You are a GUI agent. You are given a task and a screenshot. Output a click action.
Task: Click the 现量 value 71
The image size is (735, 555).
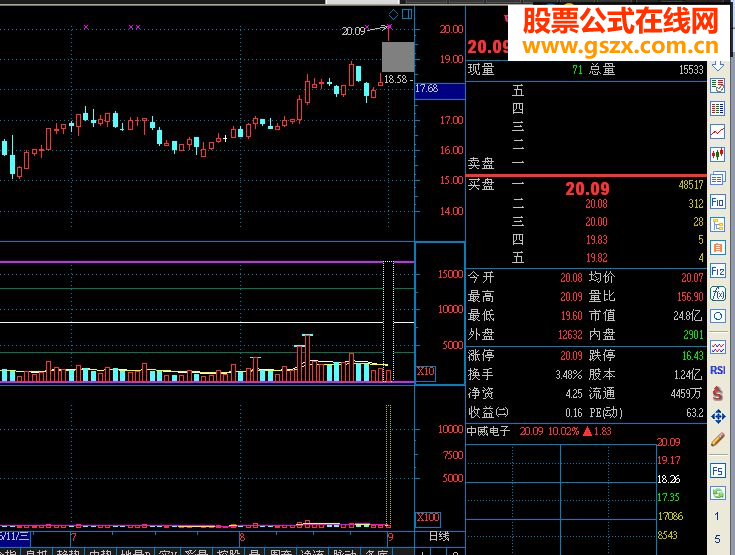click(577, 70)
